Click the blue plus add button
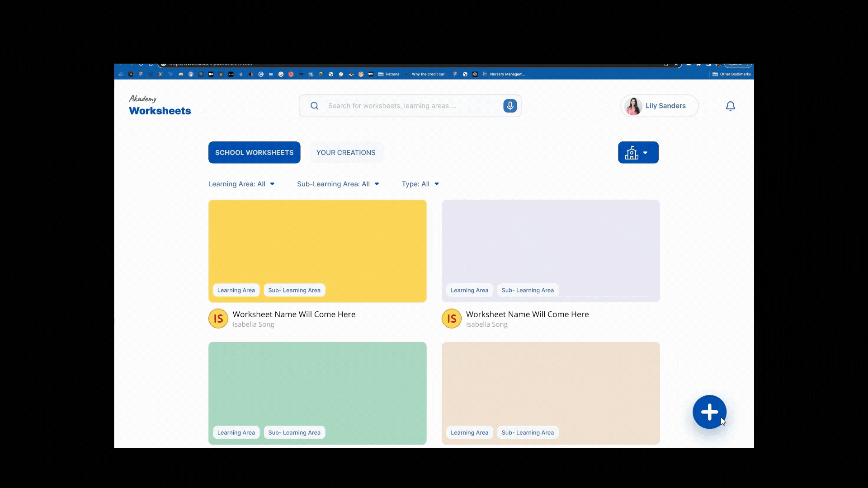The width and height of the screenshot is (868, 488). pos(709,412)
